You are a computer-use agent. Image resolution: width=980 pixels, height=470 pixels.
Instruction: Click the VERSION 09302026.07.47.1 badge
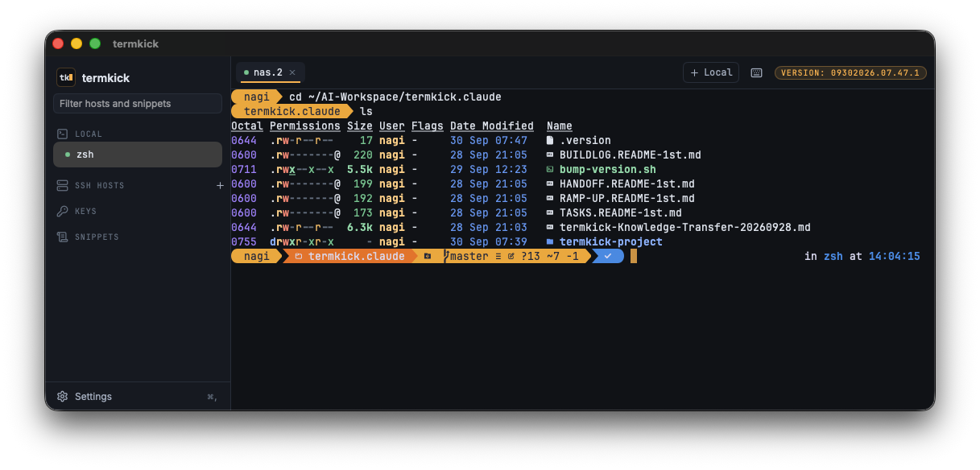coord(851,72)
